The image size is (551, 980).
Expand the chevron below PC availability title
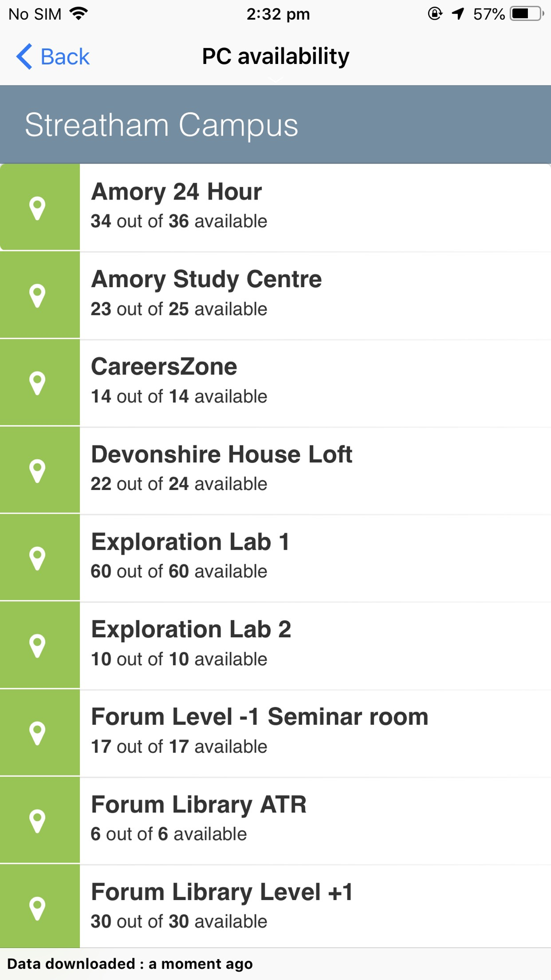click(275, 80)
